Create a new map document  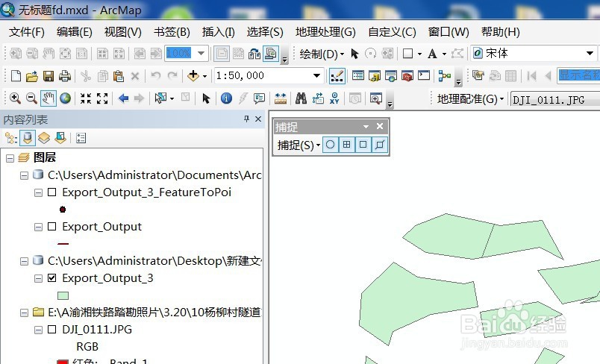pyautogui.click(x=16, y=76)
